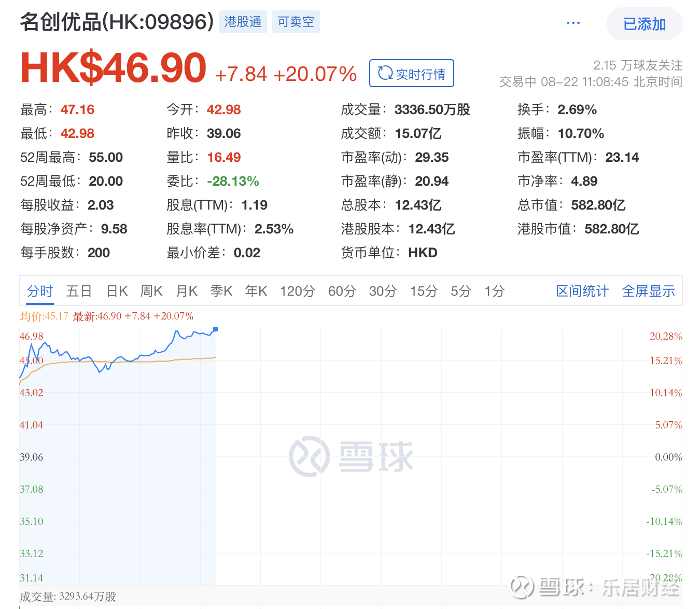Switch to the 月K chart tab
This screenshot has height=609, width=700.
tap(187, 291)
